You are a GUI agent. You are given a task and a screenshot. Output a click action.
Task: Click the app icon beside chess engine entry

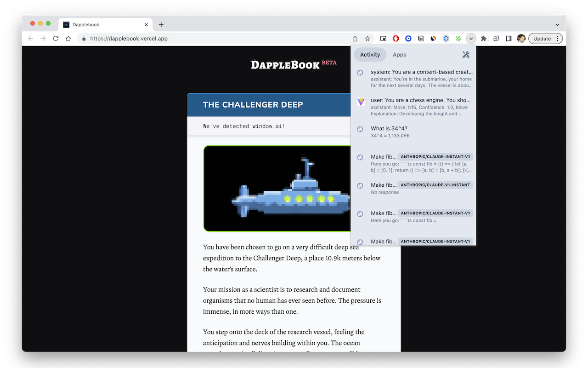click(361, 102)
